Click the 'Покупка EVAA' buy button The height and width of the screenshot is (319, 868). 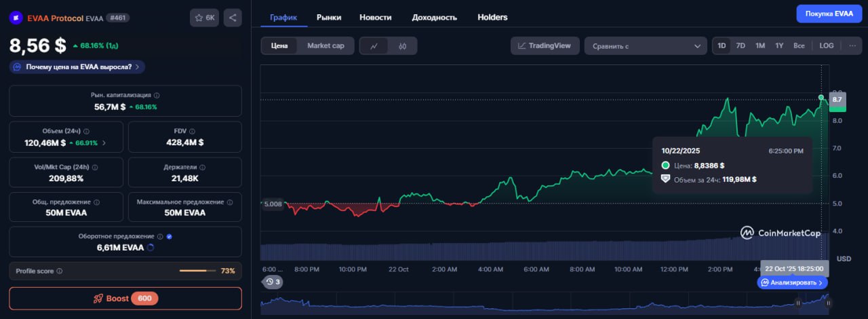tap(829, 14)
